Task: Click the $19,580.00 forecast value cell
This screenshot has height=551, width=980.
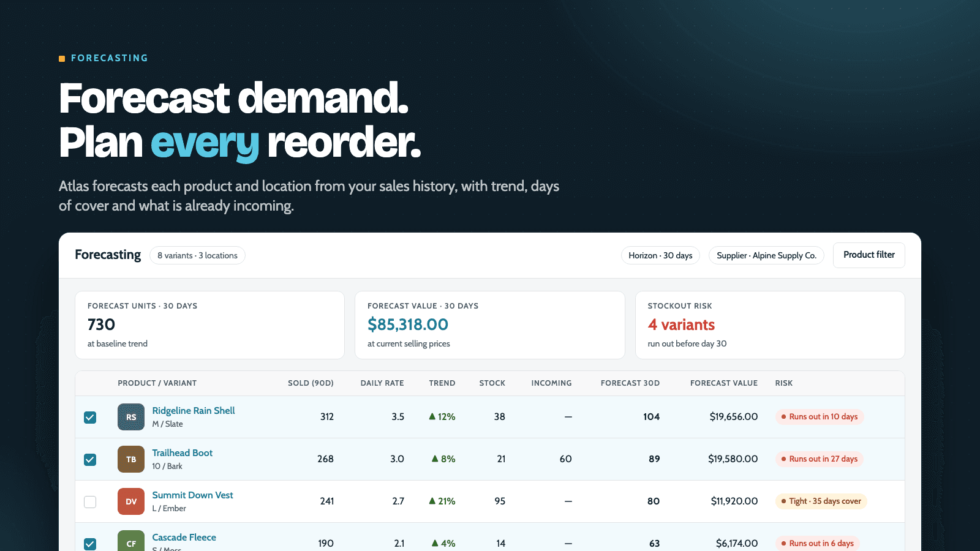Action: click(x=733, y=459)
